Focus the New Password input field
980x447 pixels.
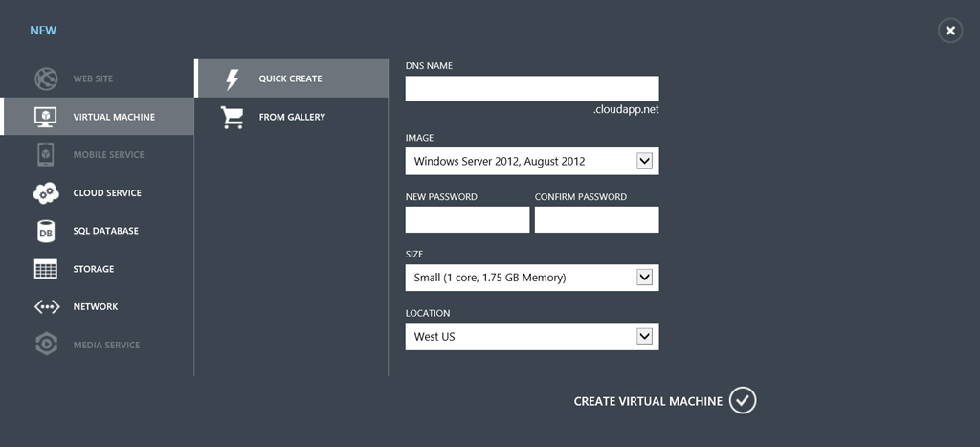pos(467,219)
